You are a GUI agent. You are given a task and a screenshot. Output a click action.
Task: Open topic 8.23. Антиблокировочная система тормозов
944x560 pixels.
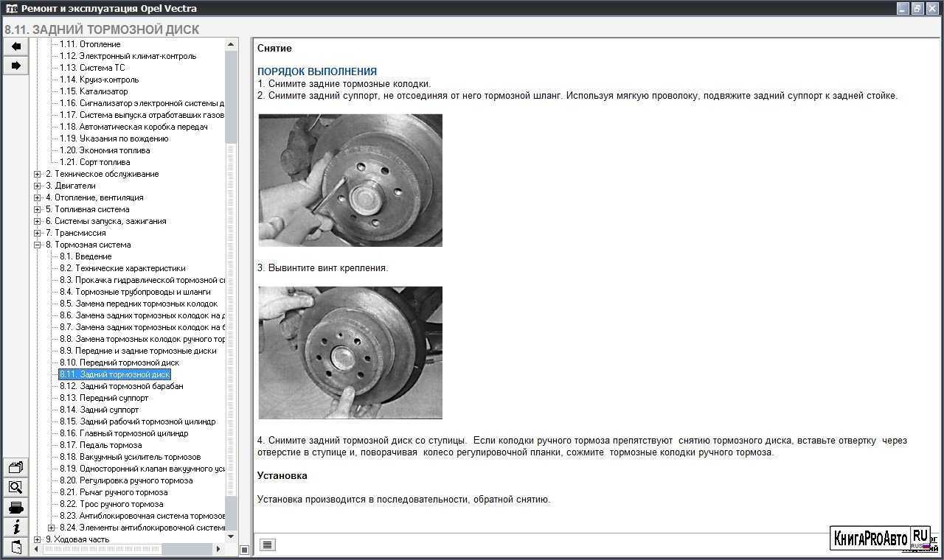tap(142, 516)
